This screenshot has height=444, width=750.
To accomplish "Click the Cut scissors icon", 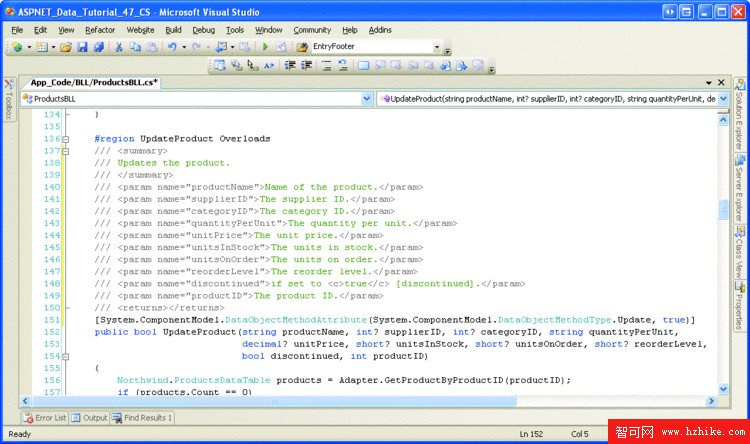I will (x=119, y=47).
